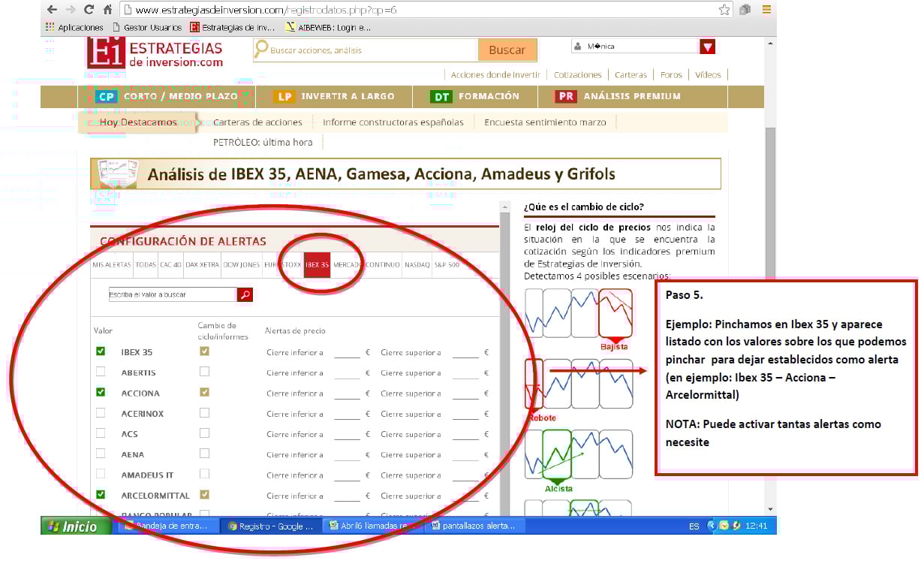Toggle IBEX 35 cambio de ciclo checkbox
Viewport: 924px width, 564px height.
pos(204,351)
